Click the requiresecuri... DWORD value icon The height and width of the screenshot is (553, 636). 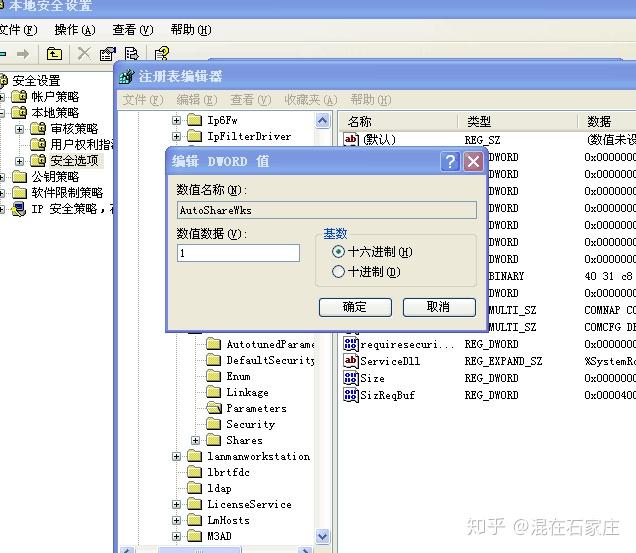[x=351, y=344]
